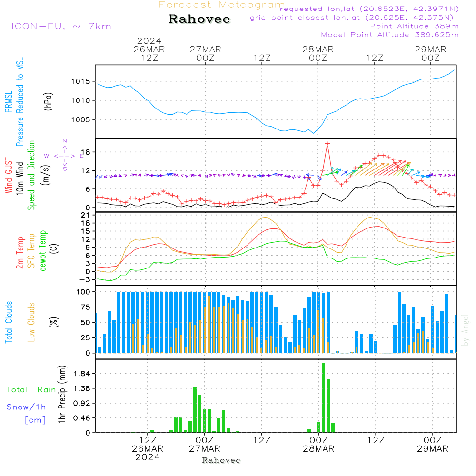Click the "Forecast Meteogram" heading text
Screen dimensions: 476x476
click(x=221, y=5)
